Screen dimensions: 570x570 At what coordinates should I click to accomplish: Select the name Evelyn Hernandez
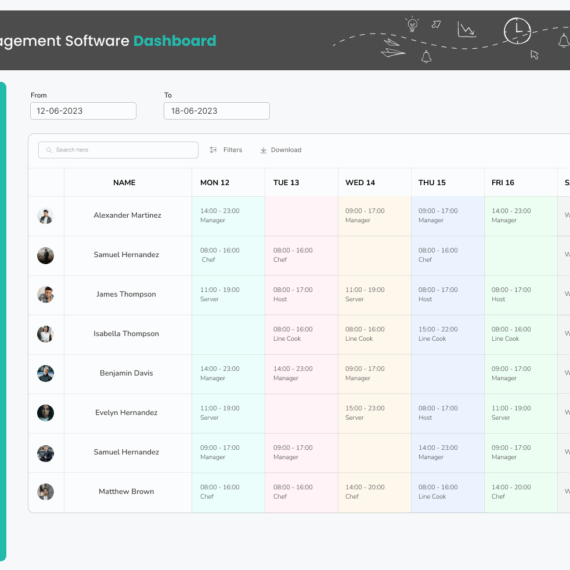126,412
